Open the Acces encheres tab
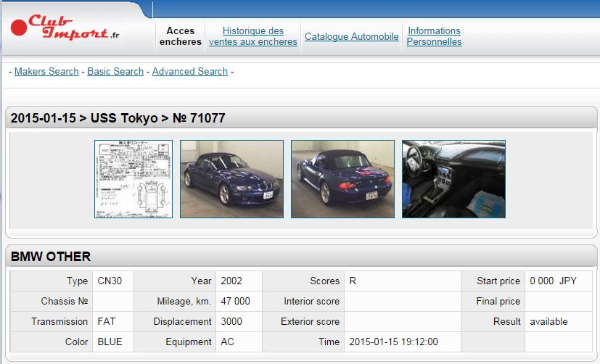 point(181,36)
